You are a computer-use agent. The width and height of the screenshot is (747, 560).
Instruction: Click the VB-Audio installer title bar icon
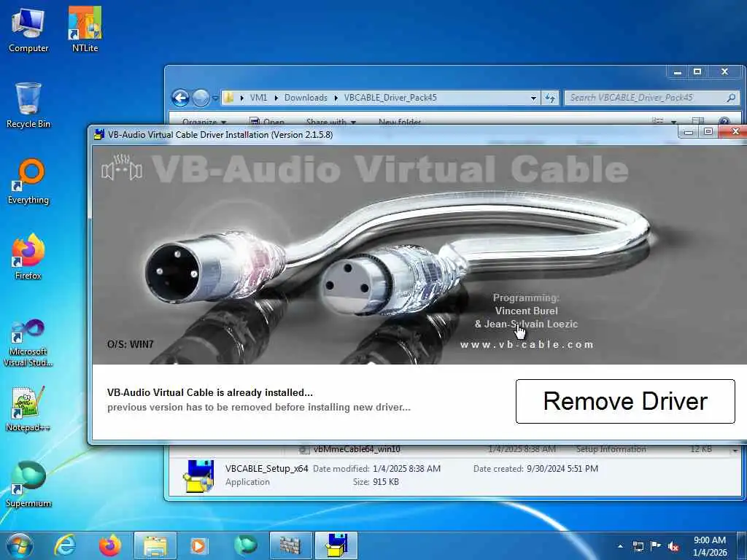tap(99, 135)
